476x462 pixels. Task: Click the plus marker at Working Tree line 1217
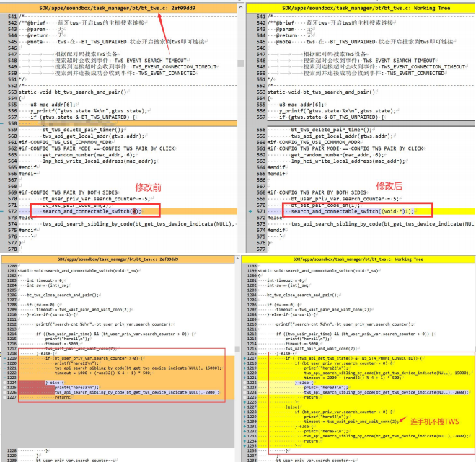point(244,358)
